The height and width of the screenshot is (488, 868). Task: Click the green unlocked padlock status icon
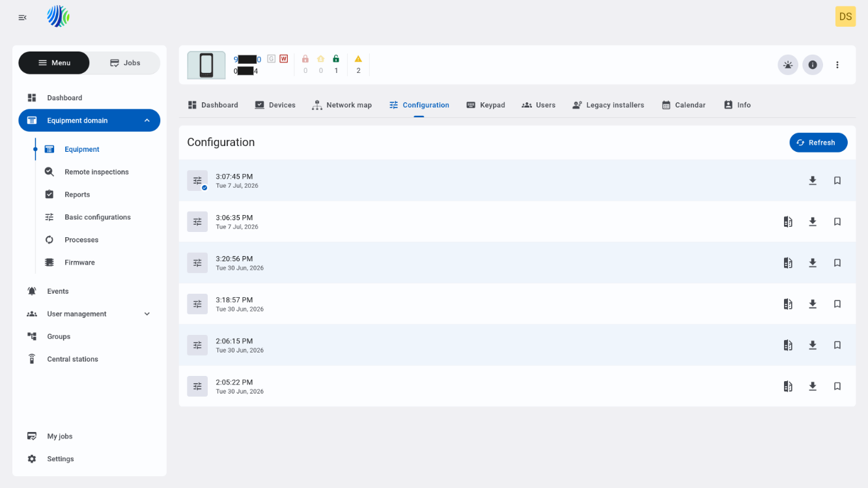tap(336, 59)
